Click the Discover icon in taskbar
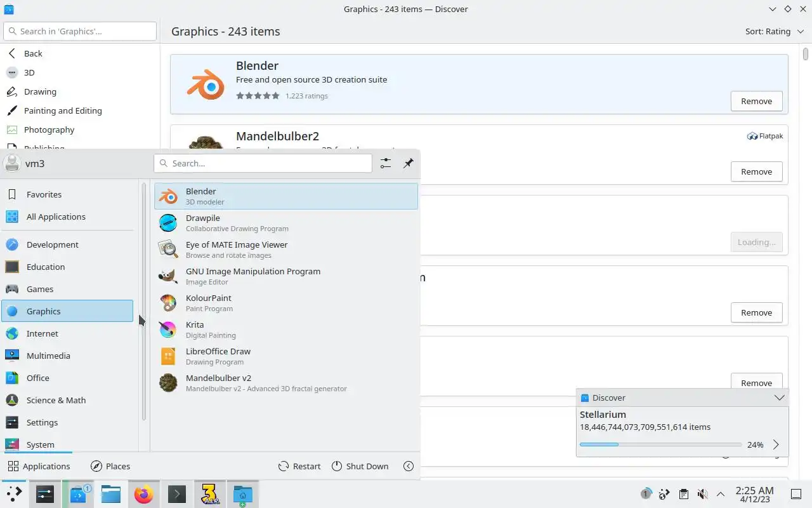Image resolution: width=812 pixels, height=508 pixels. click(x=78, y=493)
